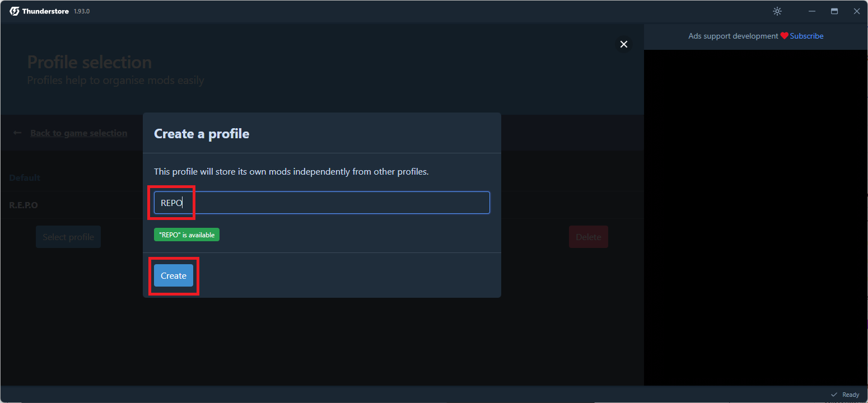The width and height of the screenshot is (868, 403).
Task: Close the Thunderstore window
Action: (856, 11)
